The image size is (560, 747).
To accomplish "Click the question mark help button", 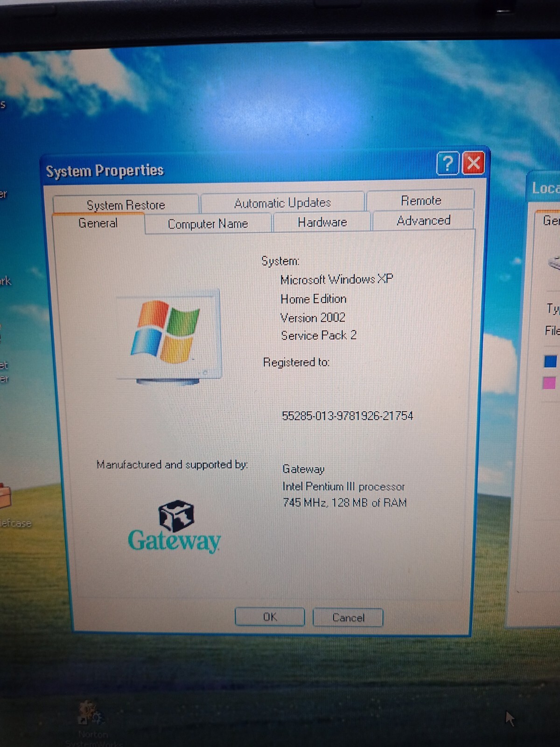I will click(x=448, y=163).
